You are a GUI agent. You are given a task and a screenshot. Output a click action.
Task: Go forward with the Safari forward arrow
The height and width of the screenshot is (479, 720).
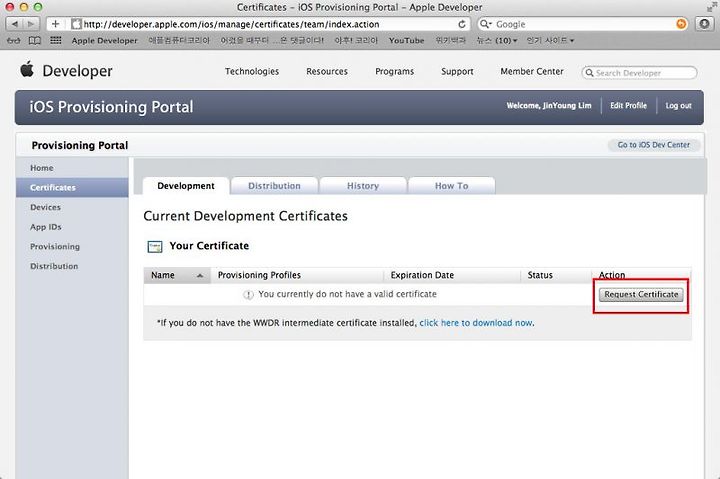[31, 24]
